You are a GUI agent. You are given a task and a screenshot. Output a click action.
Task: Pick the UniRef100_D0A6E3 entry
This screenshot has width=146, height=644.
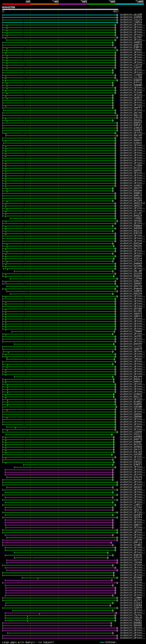tap(131, 130)
